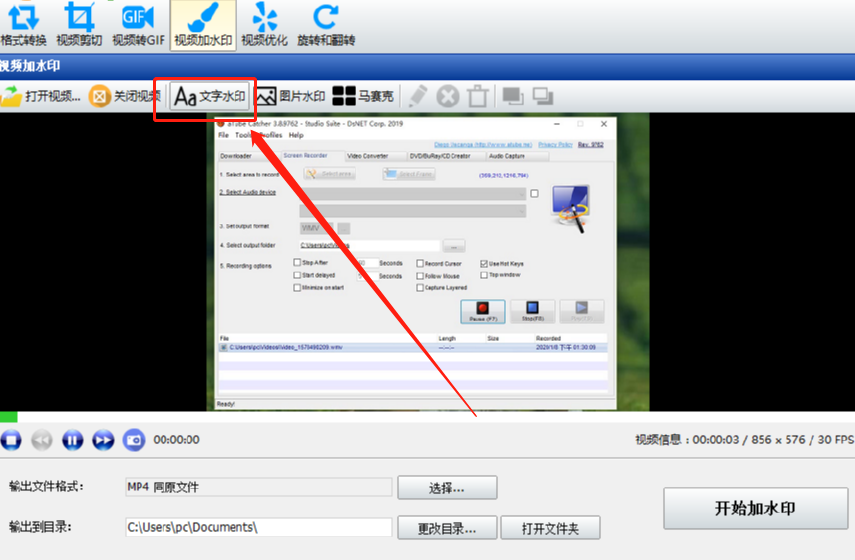This screenshot has width=855, height=560.
Task: Fast forward the video
Action: click(x=103, y=439)
